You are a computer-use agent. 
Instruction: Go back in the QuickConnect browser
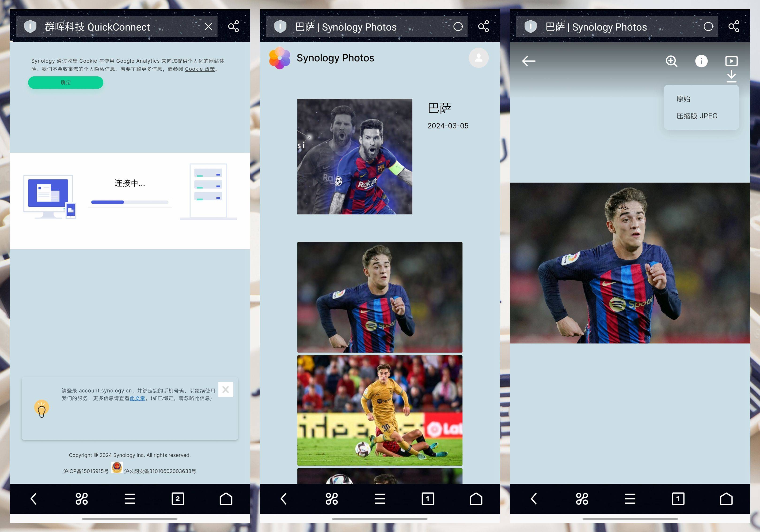(34, 499)
